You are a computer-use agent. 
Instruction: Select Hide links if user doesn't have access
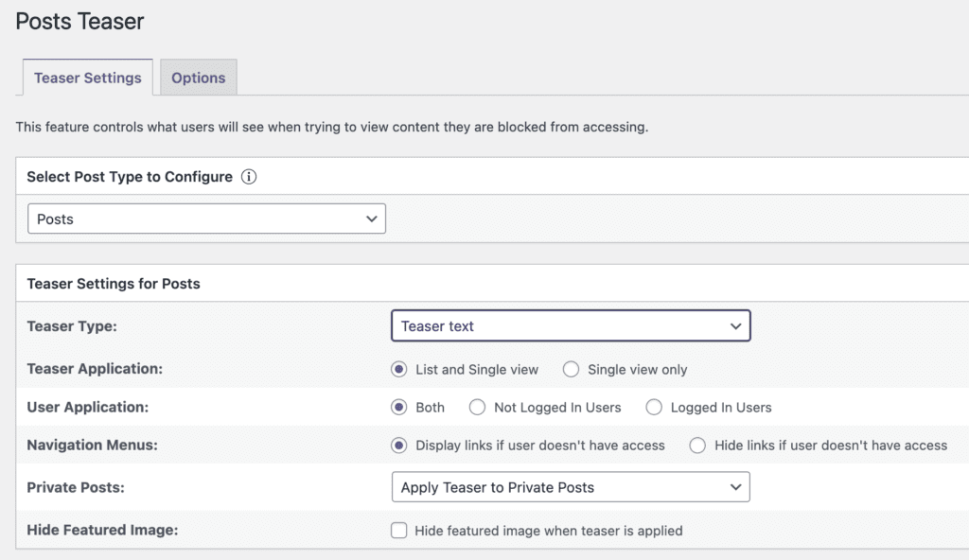coord(696,445)
